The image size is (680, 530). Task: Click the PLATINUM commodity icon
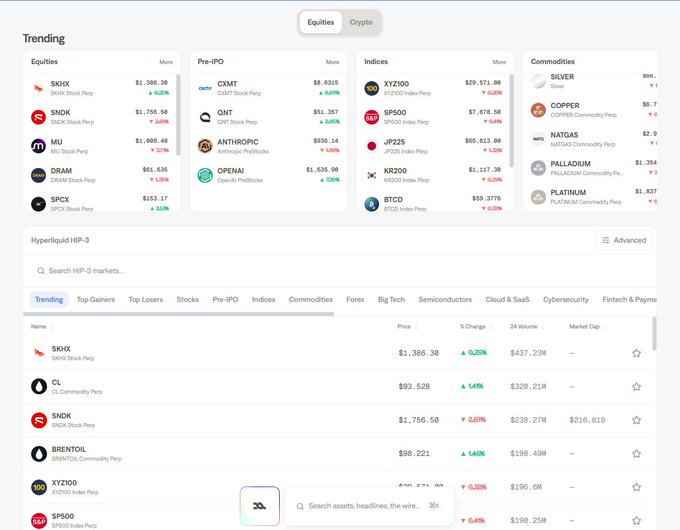click(x=538, y=197)
